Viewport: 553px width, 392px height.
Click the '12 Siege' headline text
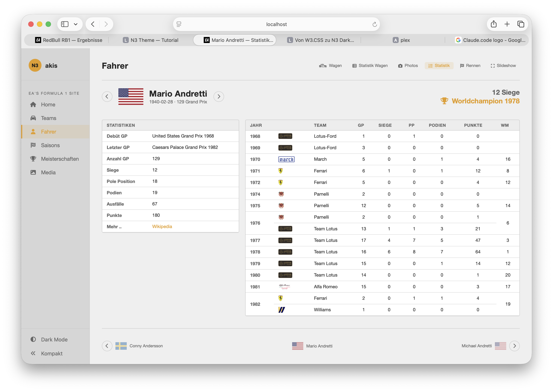506,92
